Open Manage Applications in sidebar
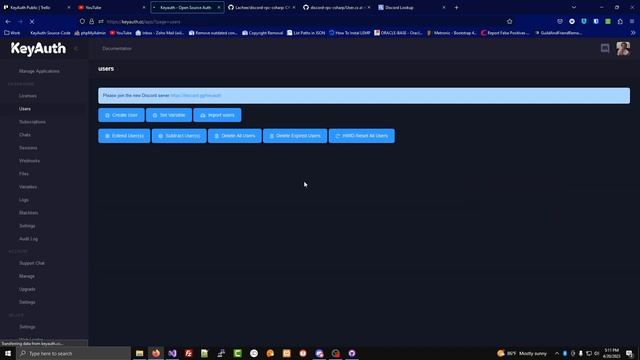This screenshot has width=640, height=360. click(39, 71)
